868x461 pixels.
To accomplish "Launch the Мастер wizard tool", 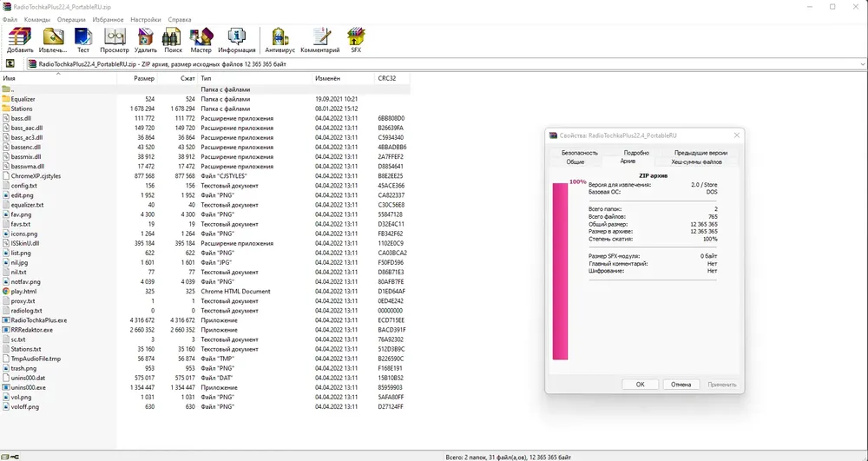I will coord(201,40).
